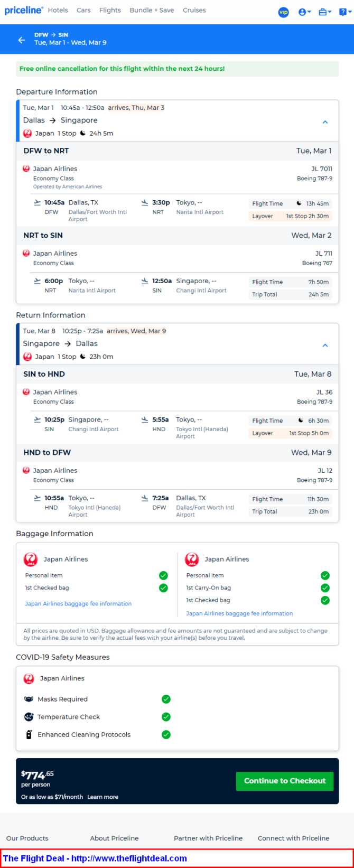Screen dimensions: 354x868
Task: Click the $774.65 per person price
Action: 38,778
